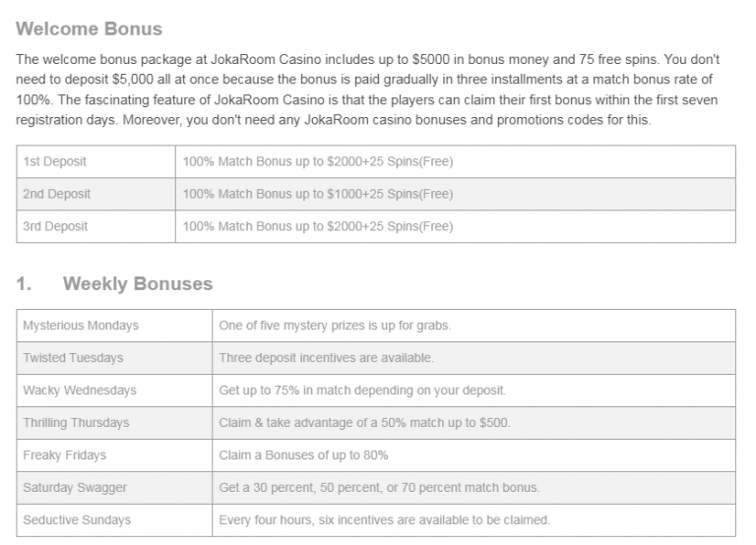Click the Saturday Swagger row label
The width and height of the screenshot is (756, 545).
coord(75,488)
